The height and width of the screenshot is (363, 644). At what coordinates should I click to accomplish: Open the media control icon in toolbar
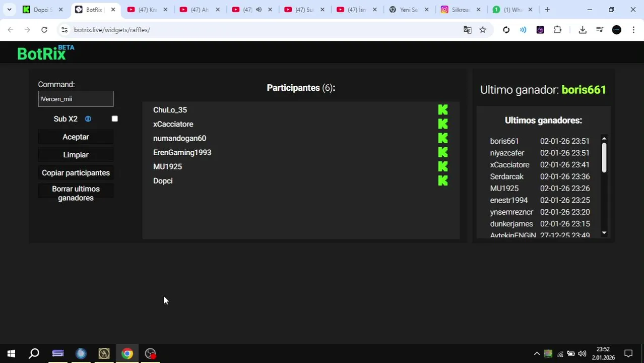tap(600, 30)
